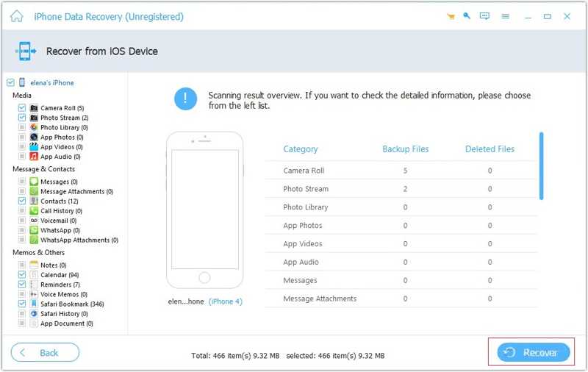The image size is (588, 372).
Task: Click the App Videos row in table
Action: (401, 244)
